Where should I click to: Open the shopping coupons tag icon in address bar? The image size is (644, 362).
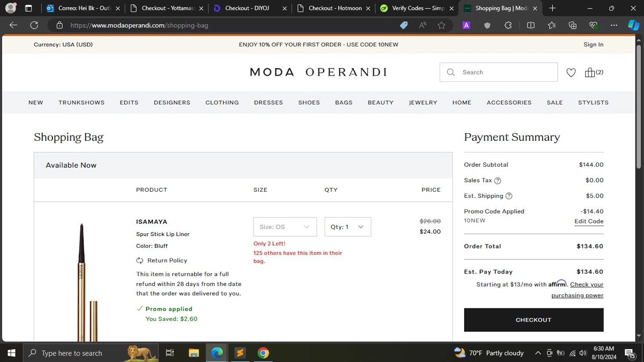[x=404, y=25]
